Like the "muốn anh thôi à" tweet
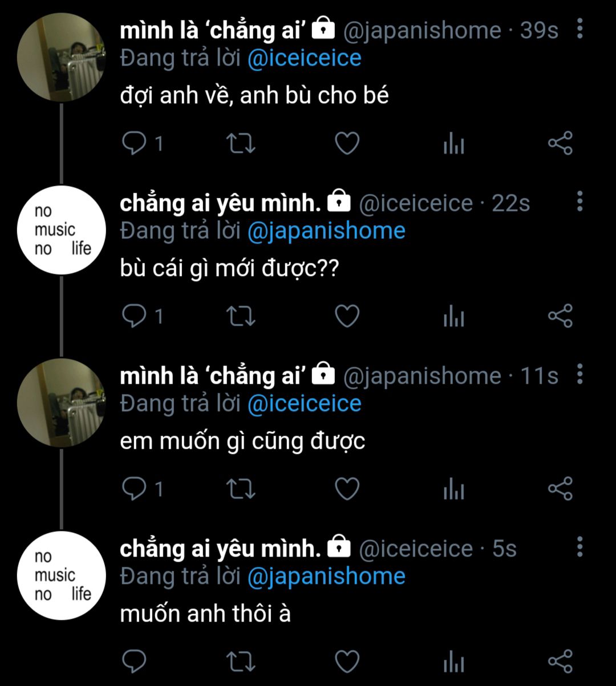 pyautogui.click(x=346, y=661)
